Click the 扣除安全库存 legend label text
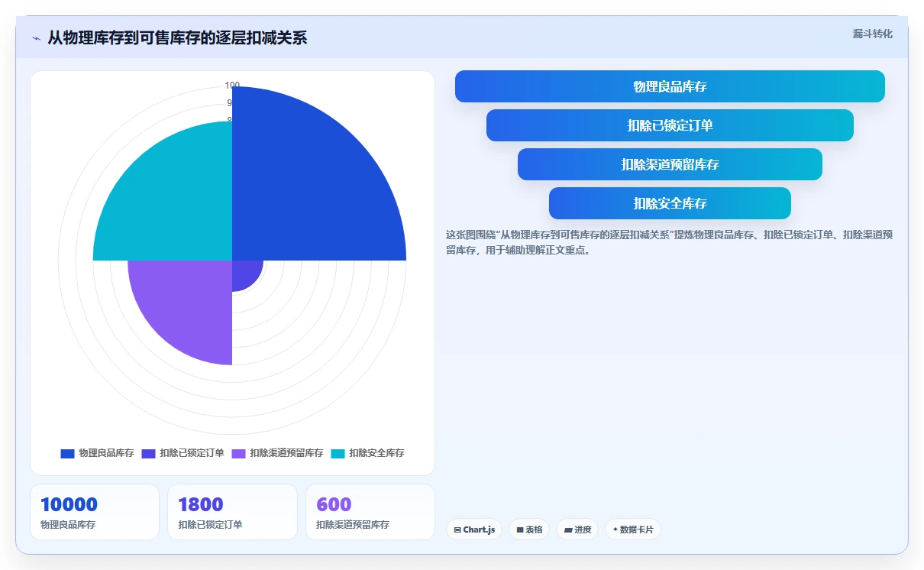 (376, 453)
